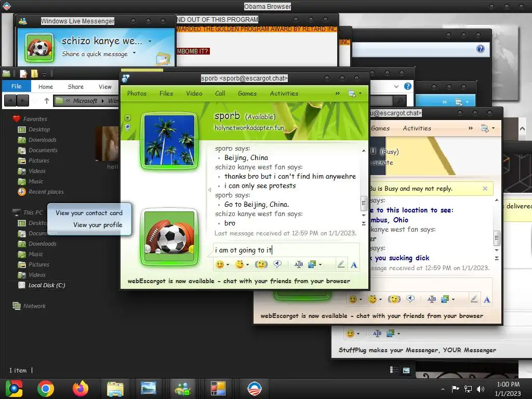Click show menu icon in sporb window
Viewport: 532px width, 399px height.
[x=352, y=94]
